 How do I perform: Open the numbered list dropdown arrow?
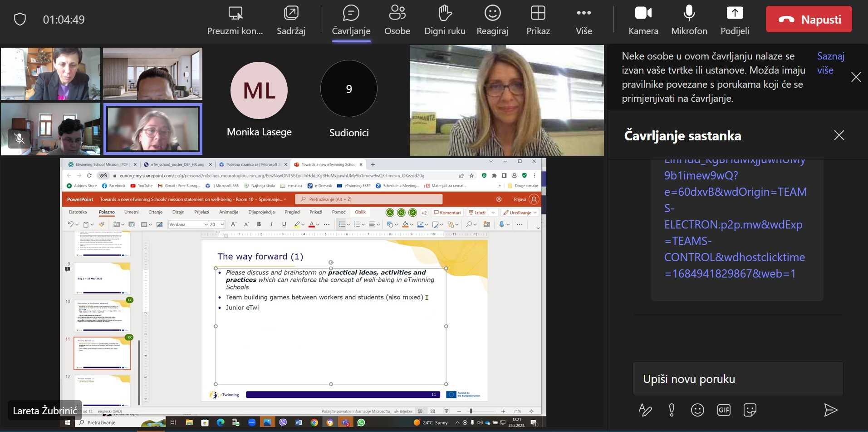click(363, 224)
